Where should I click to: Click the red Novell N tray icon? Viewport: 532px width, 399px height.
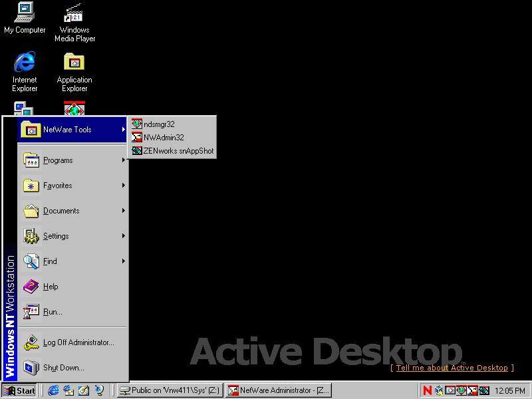click(428, 390)
